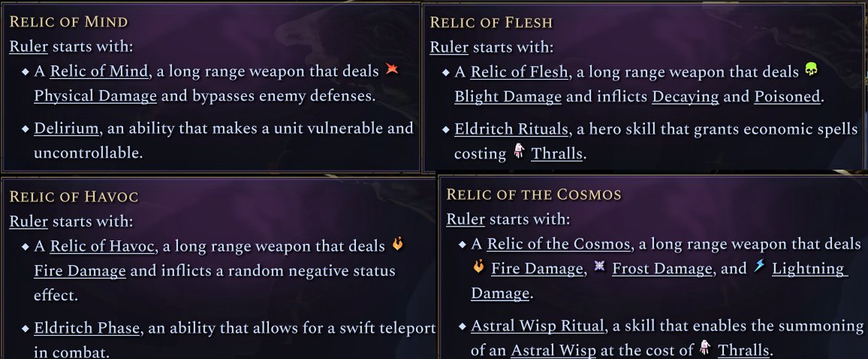Click the green Blight skull icon

(x=812, y=70)
